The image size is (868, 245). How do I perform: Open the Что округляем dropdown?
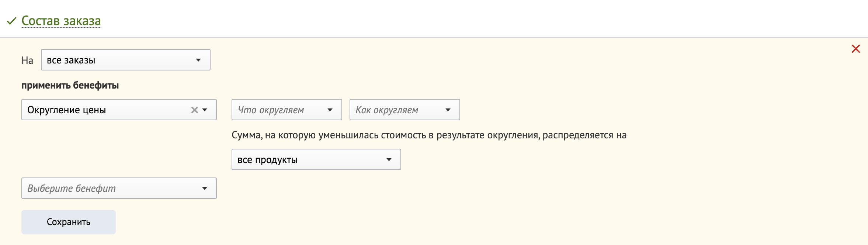coord(288,110)
